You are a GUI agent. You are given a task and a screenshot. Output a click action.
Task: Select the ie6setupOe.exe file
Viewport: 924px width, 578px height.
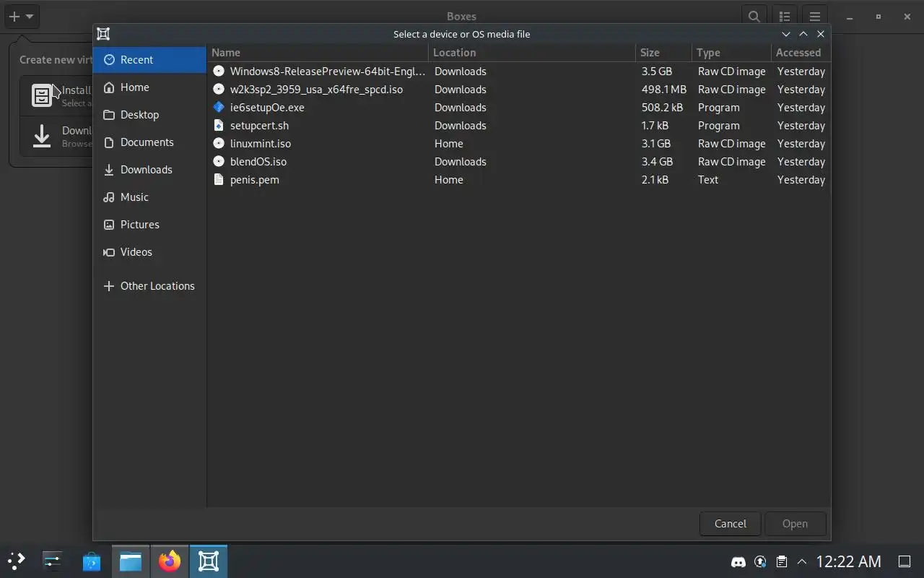pyautogui.click(x=518, y=108)
